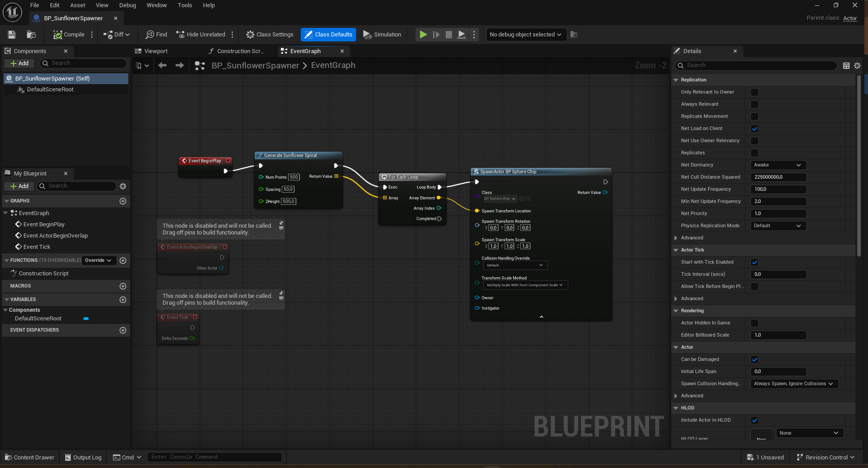The image size is (868, 468).
Task: Click the debug object locate icon
Action: (x=574, y=35)
